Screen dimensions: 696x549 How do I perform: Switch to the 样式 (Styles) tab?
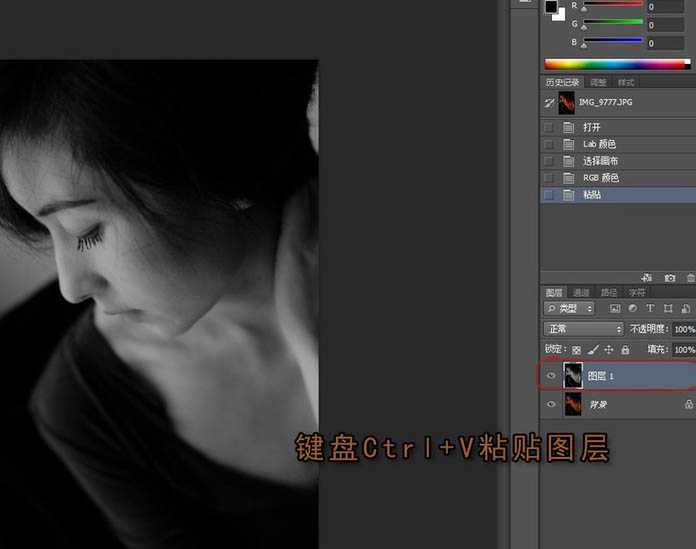626,83
